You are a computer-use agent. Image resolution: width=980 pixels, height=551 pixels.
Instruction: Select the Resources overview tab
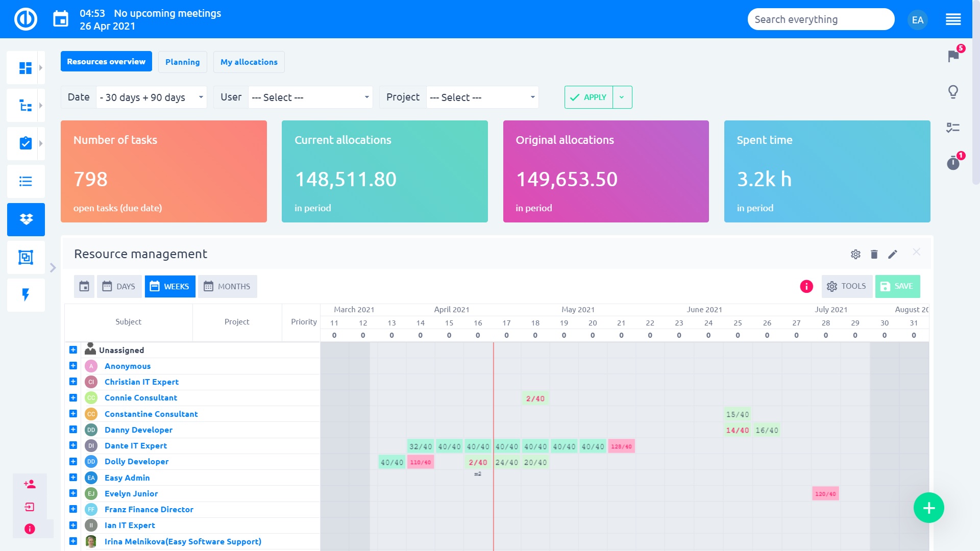pos(106,62)
